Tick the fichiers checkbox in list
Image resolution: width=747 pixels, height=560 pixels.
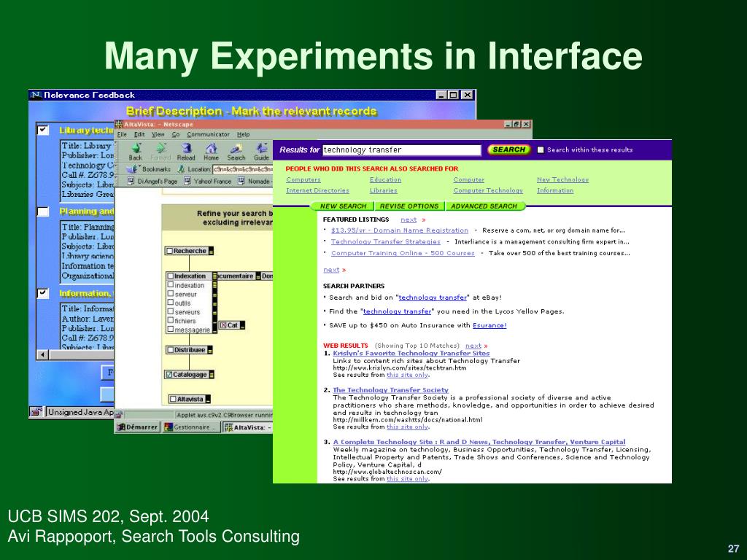pos(171,321)
